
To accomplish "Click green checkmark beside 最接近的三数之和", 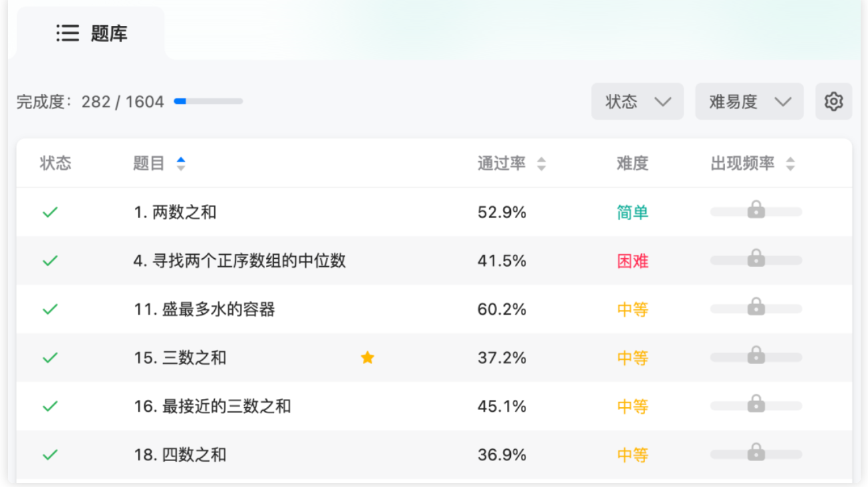I will point(50,406).
